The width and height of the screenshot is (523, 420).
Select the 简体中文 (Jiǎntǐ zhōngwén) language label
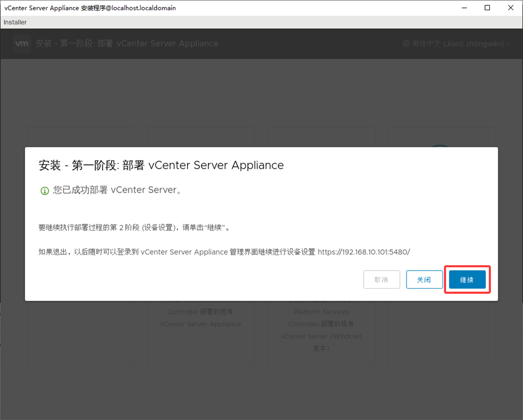458,44
